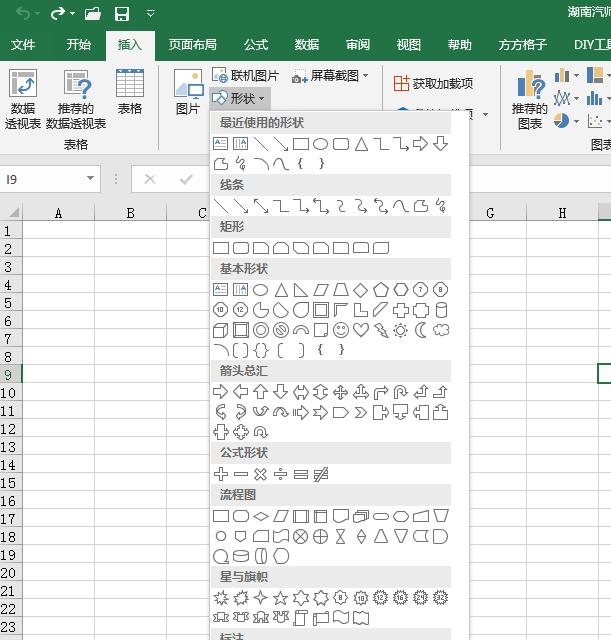Screen dimensions: 611x640
Task: Select the not-equal formula shape
Action: coord(321,474)
